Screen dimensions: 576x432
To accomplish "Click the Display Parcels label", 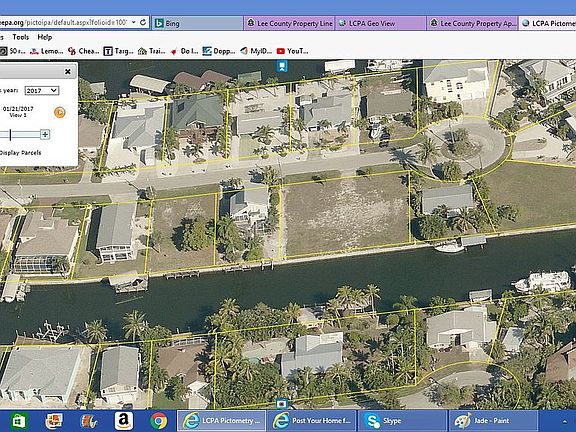I will pos(20,152).
